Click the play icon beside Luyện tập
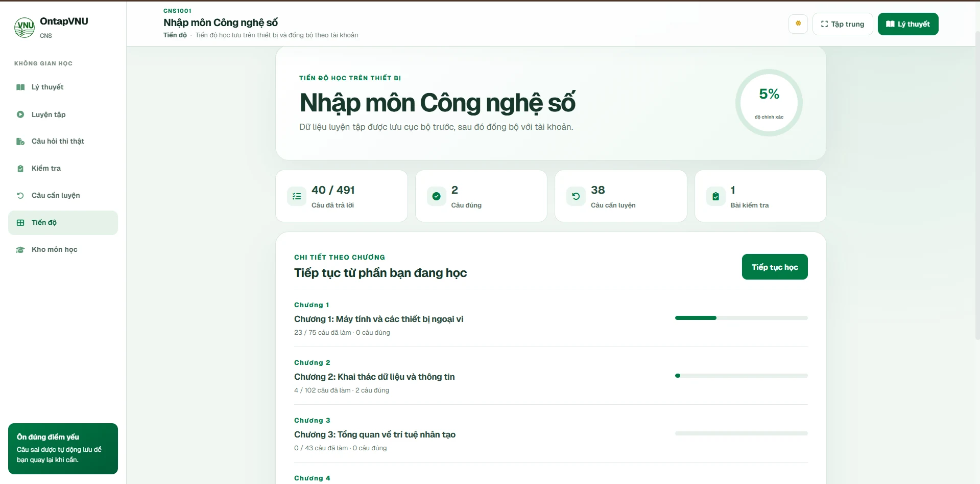The width and height of the screenshot is (980, 484). point(20,114)
